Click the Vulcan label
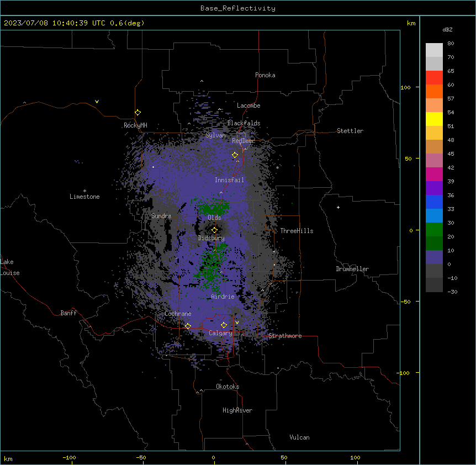Image resolution: width=476 pixels, height=465 pixels. click(300, 437)
